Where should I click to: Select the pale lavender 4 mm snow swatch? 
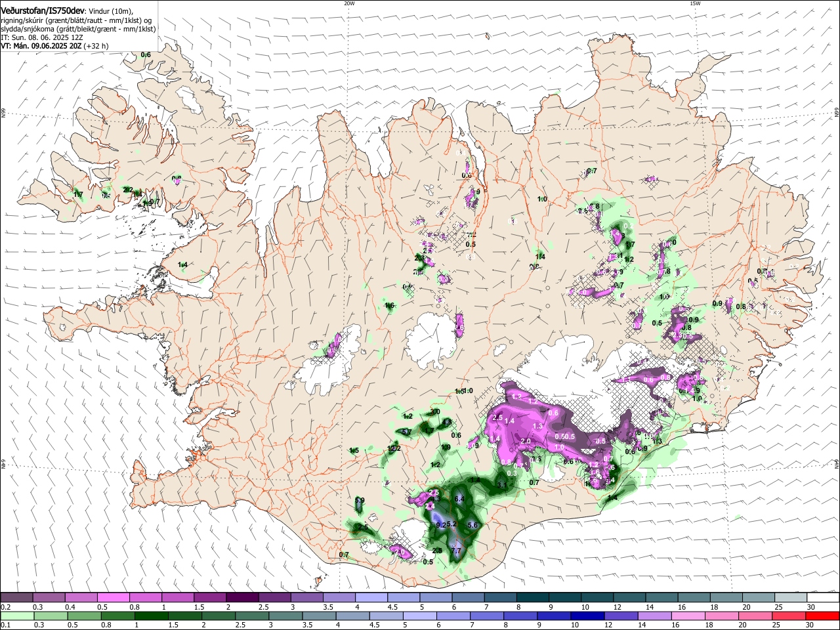tap(371, 598)
